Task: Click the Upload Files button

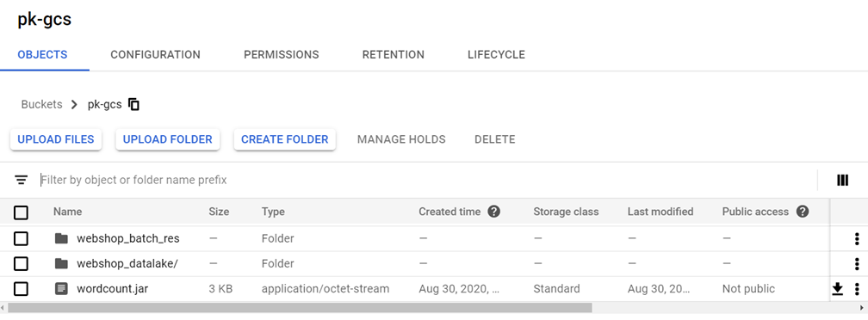Action: coord(56,139)
